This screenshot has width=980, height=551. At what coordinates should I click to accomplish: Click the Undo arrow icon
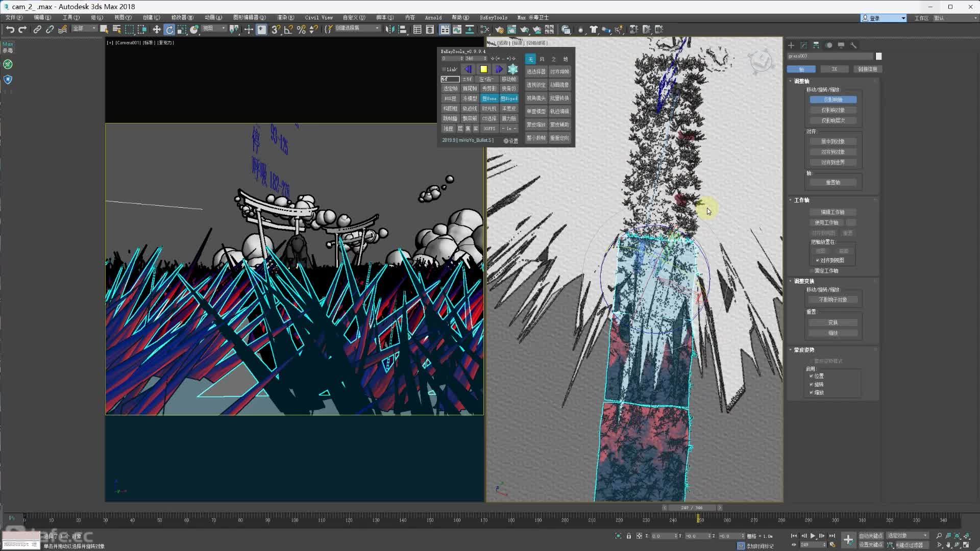click(x=10, y=30)
